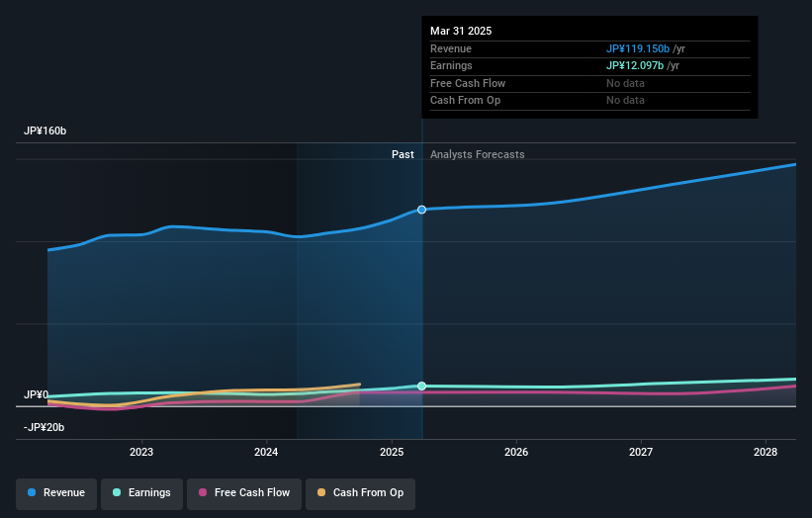Click the tooltip date Mar 31 2025

[461, 31]
